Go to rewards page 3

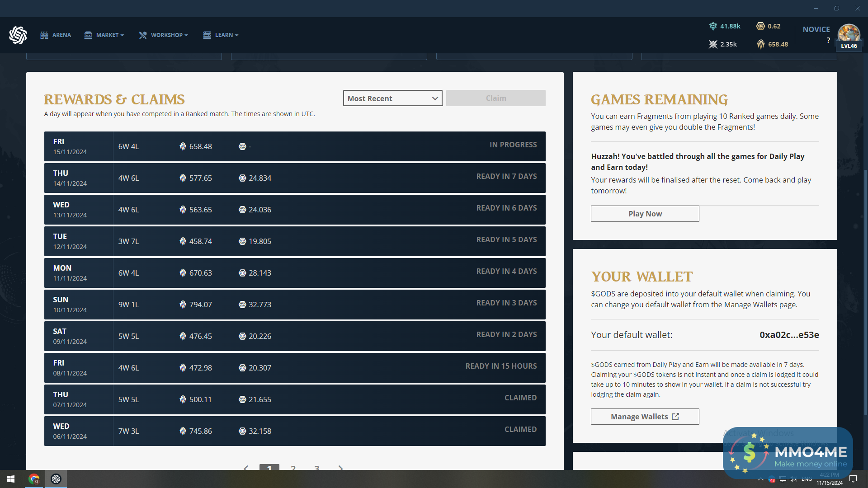[317, 468]
